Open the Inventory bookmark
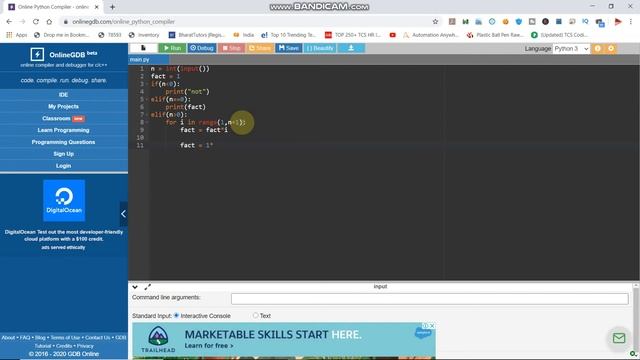 click(144, 35)
